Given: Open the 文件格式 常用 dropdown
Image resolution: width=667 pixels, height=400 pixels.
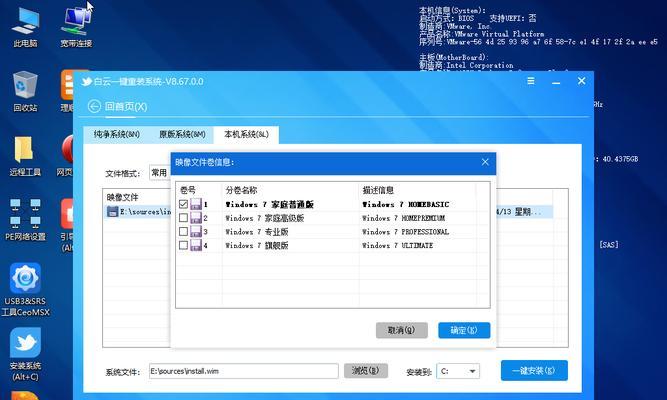Looking at the screenshot, I should tap(160, 173).
